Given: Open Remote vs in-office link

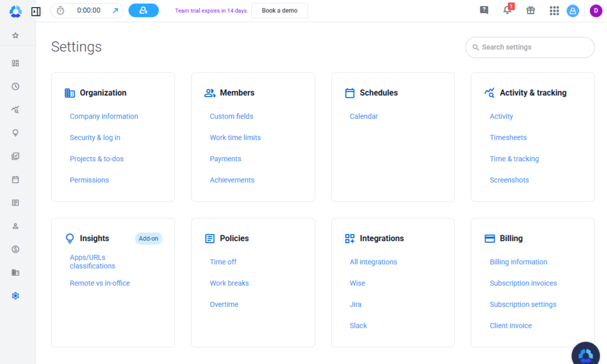Looking at the screenshot, I should (100, 283).
